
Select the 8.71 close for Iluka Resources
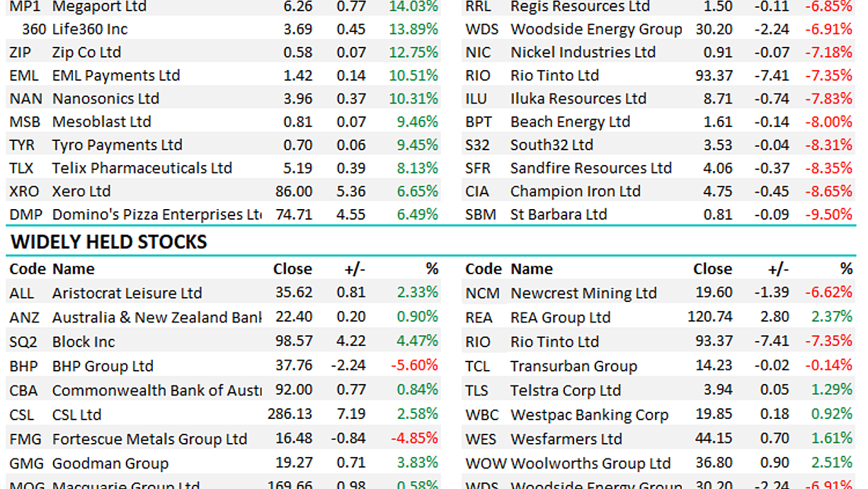719,99
